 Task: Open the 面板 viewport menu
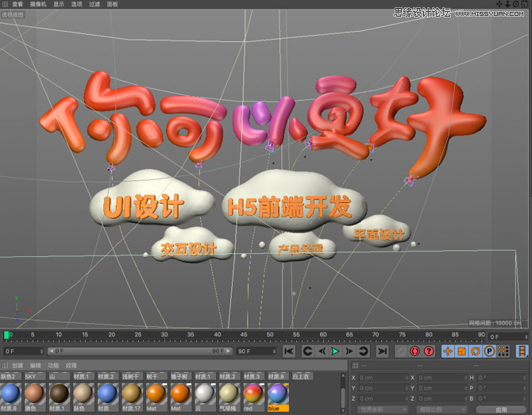click(112, 4)
